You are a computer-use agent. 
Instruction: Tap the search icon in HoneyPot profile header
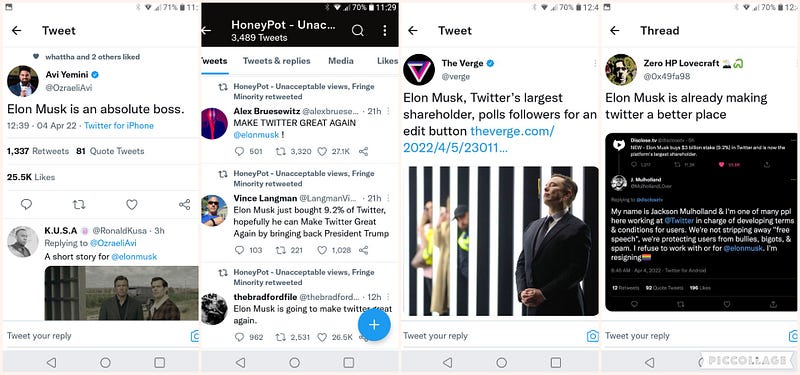(358, 31)
